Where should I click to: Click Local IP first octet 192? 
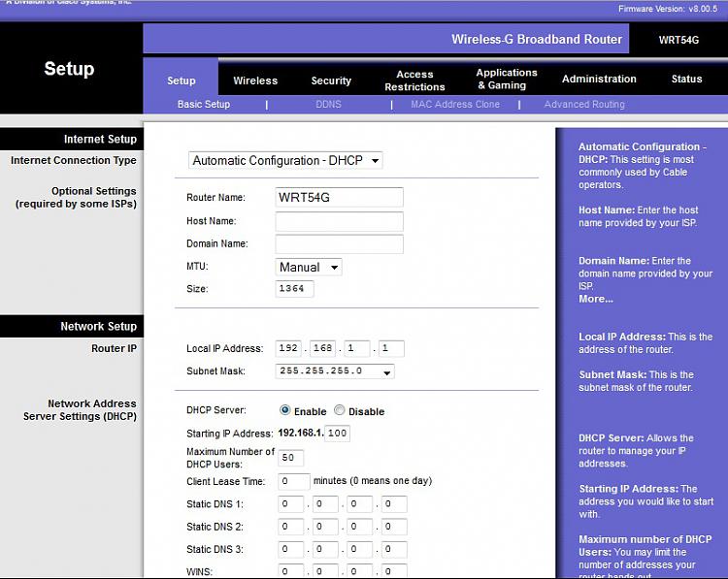click(x=289, y=348)
